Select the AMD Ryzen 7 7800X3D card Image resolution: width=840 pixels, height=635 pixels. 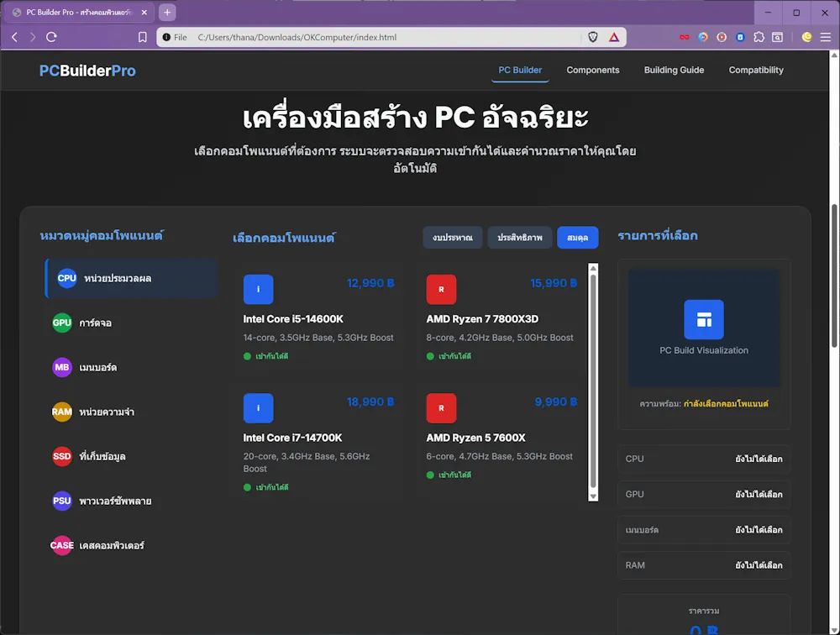pyautogui.click(x=501, y=318)
